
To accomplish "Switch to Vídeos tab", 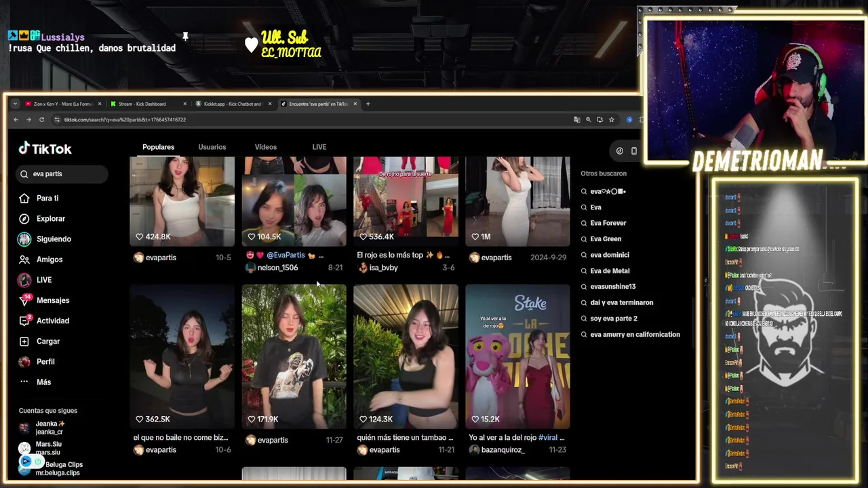I will (266, 147).
